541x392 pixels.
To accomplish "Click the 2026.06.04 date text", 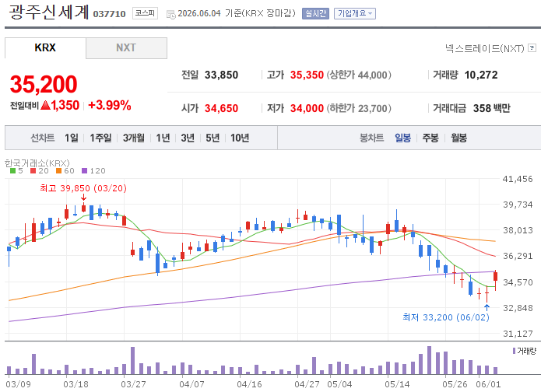I will (x=199, y=13).
